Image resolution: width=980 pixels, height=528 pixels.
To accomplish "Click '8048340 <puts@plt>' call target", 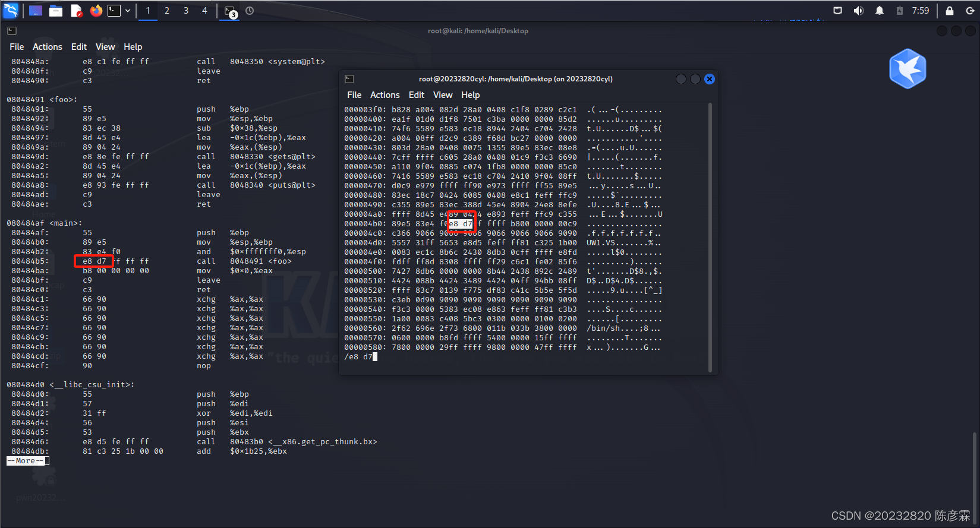I will point(273,185).
